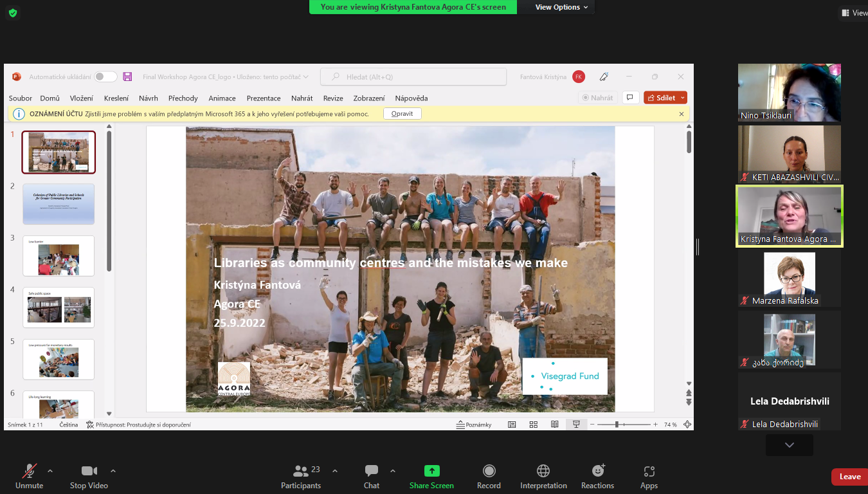
Task: Open the Chat panel
Action: pyautogui.click(x=371, y=471)
